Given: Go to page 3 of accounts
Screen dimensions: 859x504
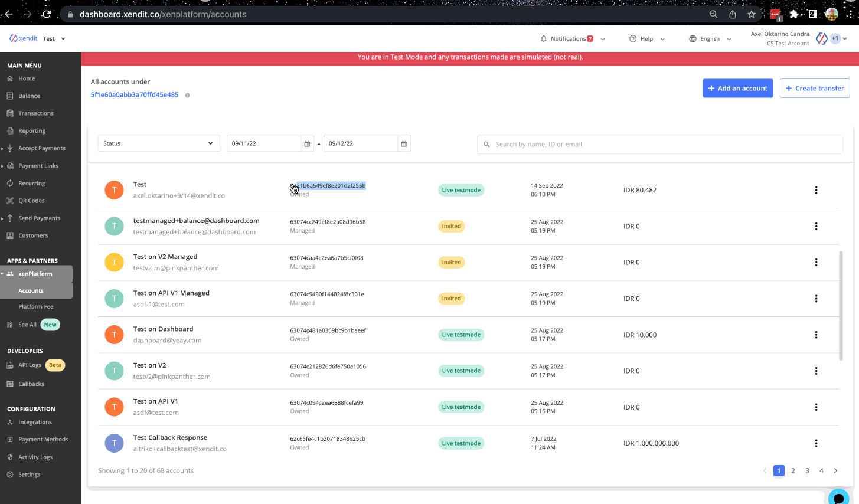Looking at the screenshot, I should pos(807,470).
